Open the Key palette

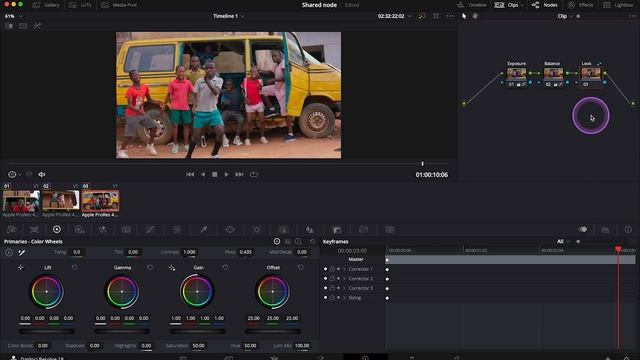point(337,230)
